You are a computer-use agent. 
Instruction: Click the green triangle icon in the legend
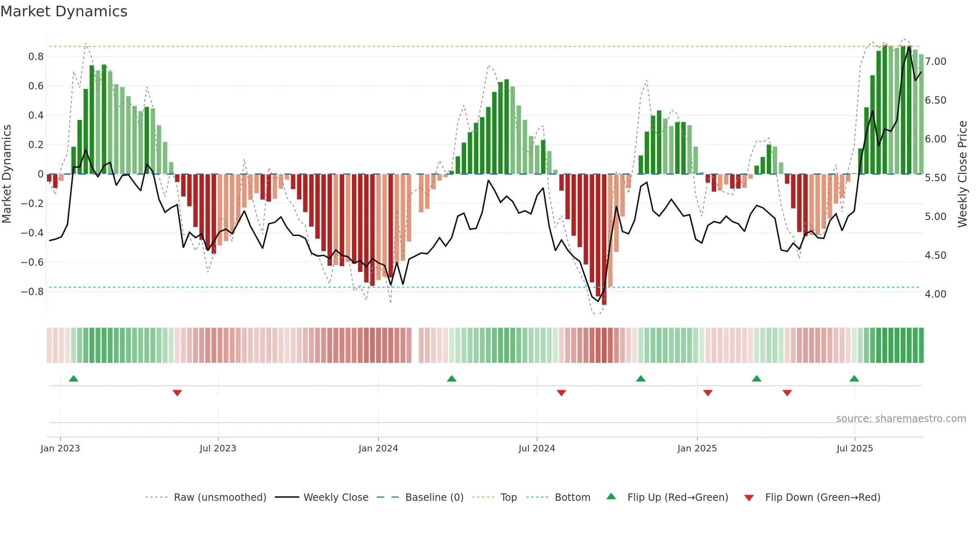611,496
